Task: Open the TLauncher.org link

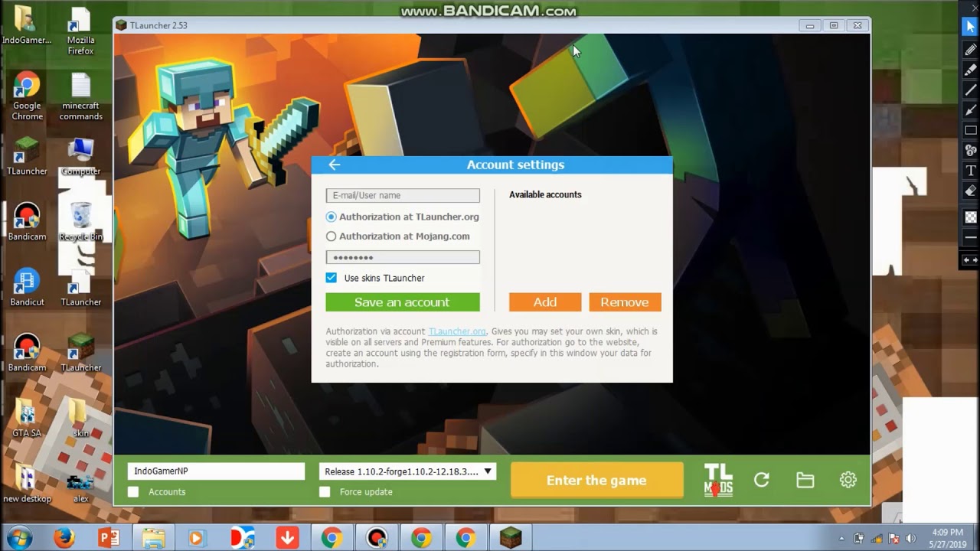Action: [457, 331]
